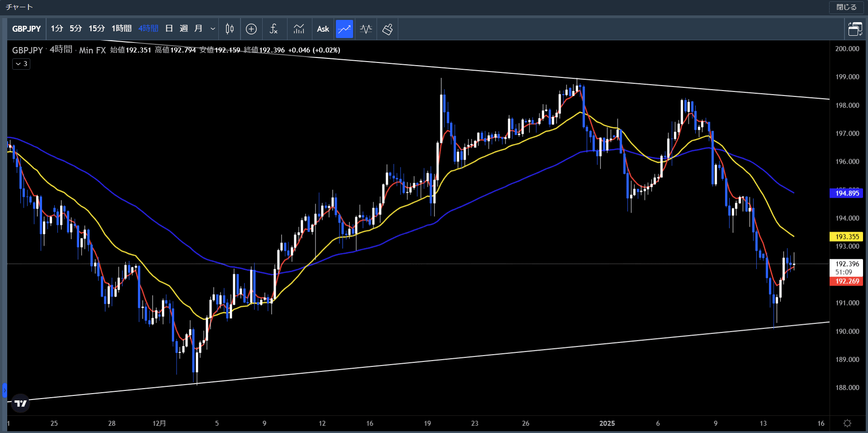Click the チャート window title

point(19,7)
